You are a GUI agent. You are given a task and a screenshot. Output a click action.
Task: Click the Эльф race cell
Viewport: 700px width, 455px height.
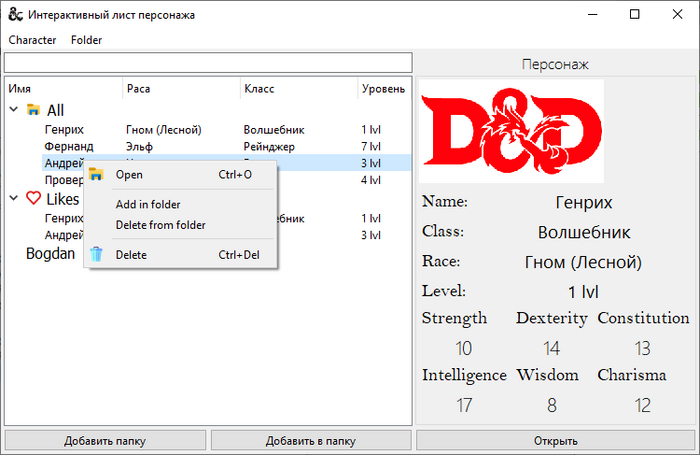139,146
